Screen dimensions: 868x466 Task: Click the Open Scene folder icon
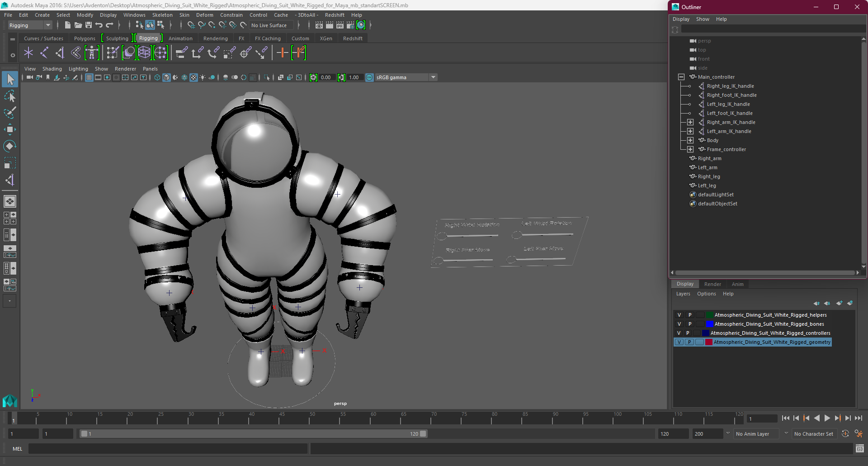(78, 25)
